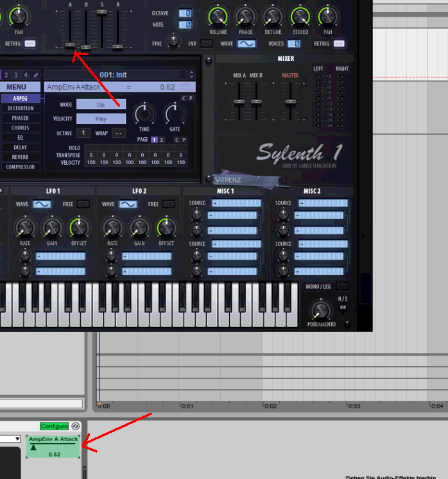Click the AmpEnv A Attack parameter box in device panel
Image resolution: width=448 pixels, height=479 pixels.
click(x=53, y=447)
